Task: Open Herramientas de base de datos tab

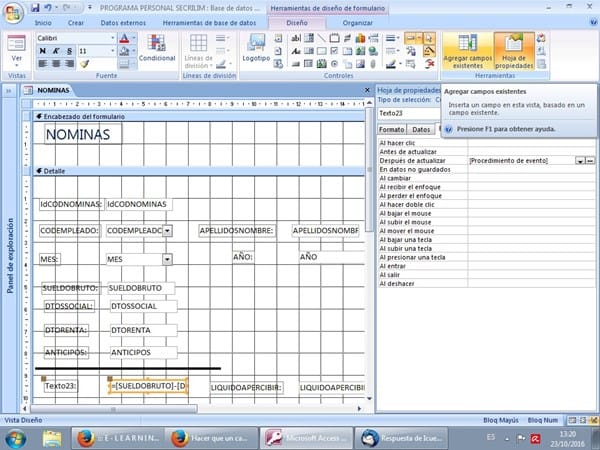Action: pyautogui.click(x=209, y=23)
